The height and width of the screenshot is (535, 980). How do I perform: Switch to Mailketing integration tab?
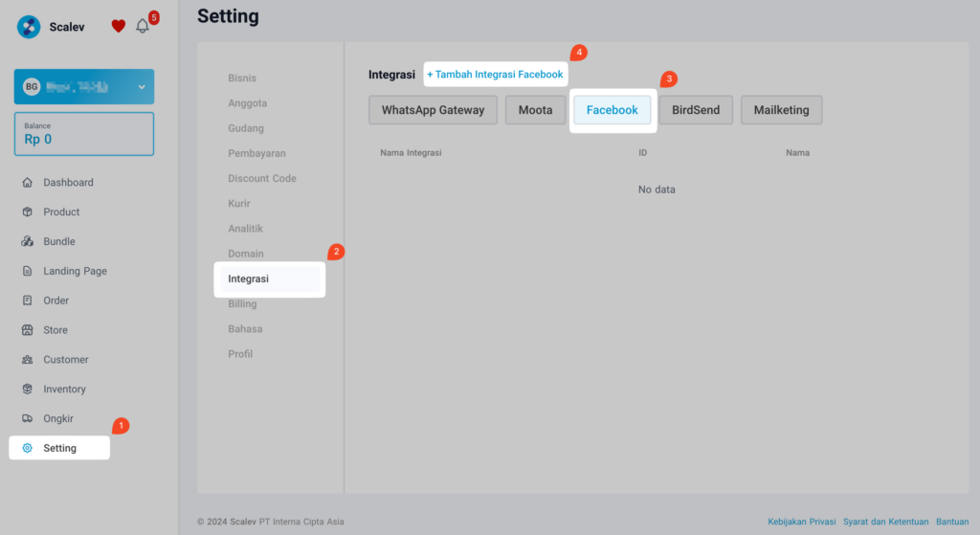[x=781, y=110]
